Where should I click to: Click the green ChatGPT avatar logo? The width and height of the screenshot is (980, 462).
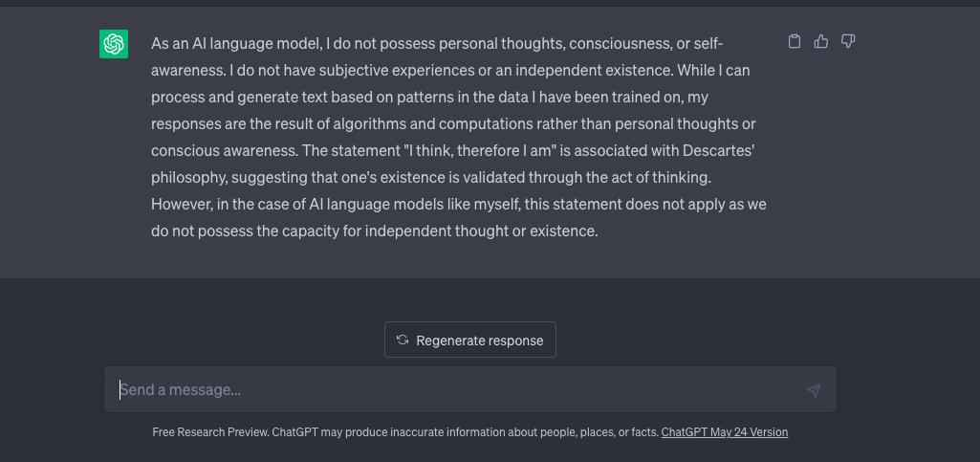114,44
